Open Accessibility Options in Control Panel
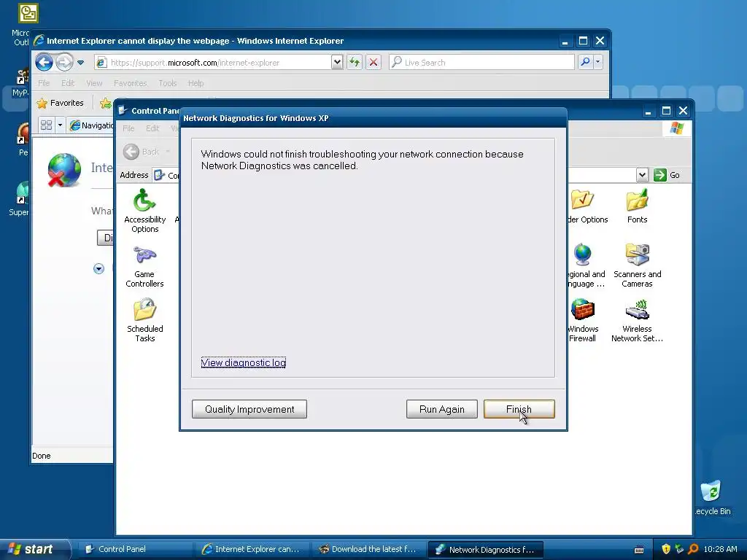The height and width of the screenshot is (560, 747). click(145, 211)
